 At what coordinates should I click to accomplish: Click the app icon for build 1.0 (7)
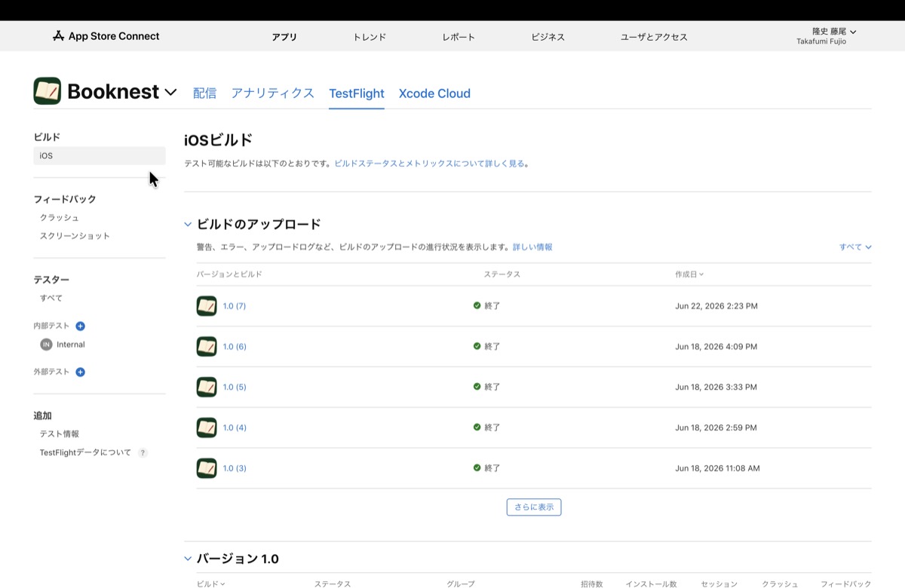click(x=207, y=306)
